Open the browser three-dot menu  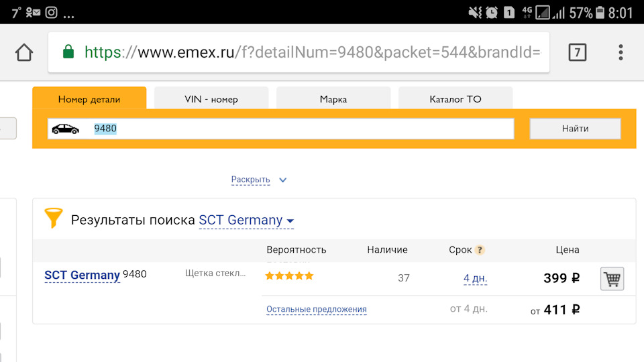tap(621, 52)
